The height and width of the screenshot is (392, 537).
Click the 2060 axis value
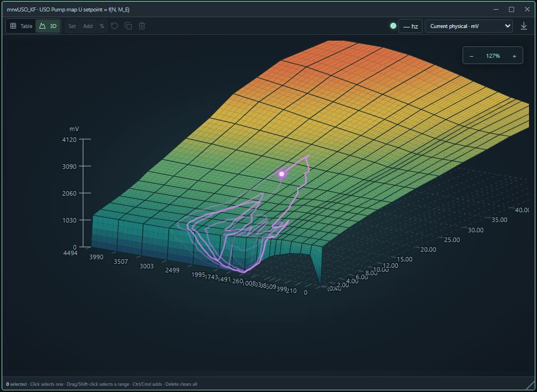pyautogui.click(x=69, y=193)
